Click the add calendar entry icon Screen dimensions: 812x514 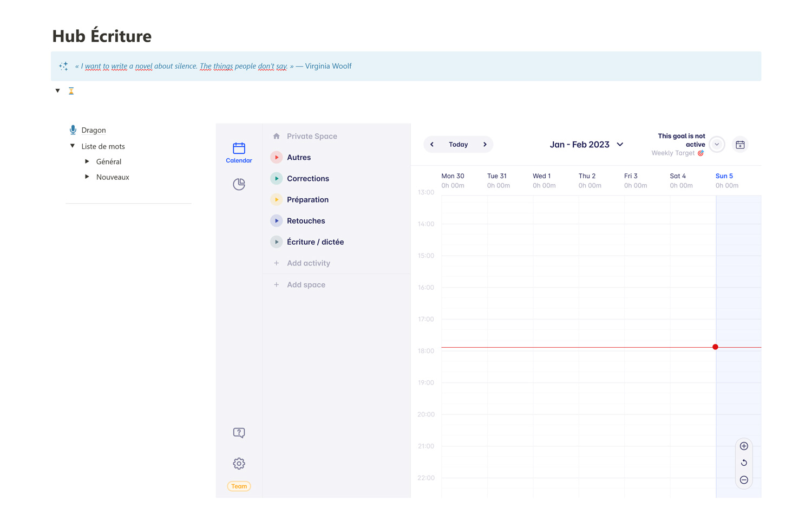tap(740, 145)
